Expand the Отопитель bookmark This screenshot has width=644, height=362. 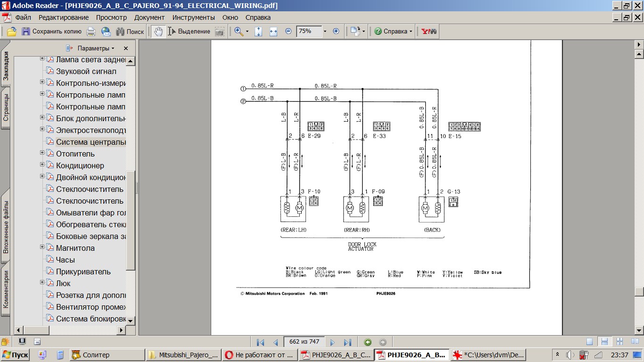[x=42, y=153]
